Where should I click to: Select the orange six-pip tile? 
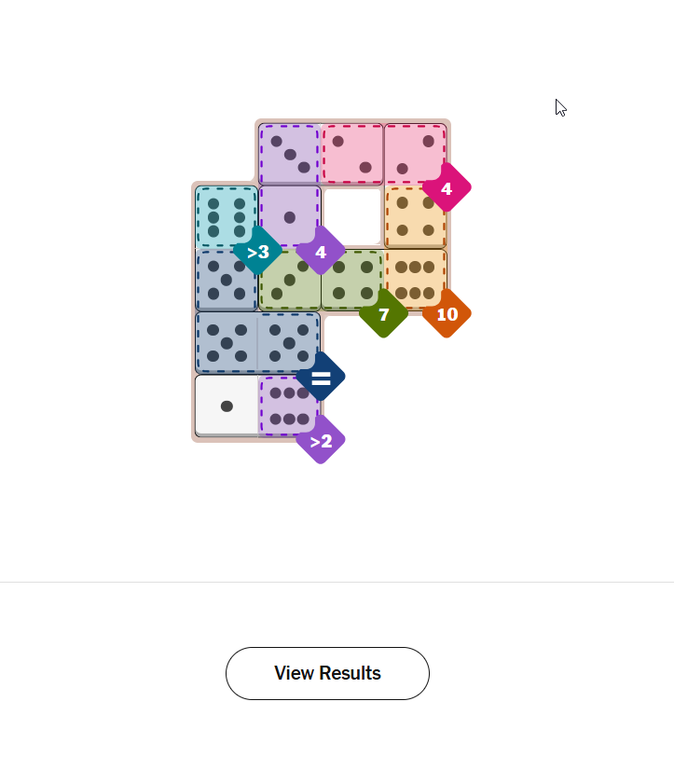pos(415,279)
